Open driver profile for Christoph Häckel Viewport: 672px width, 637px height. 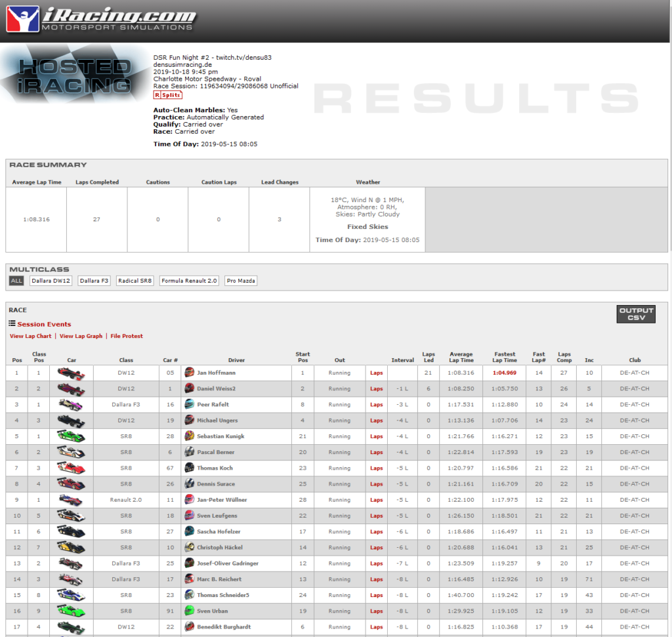[x=219, y=547]
